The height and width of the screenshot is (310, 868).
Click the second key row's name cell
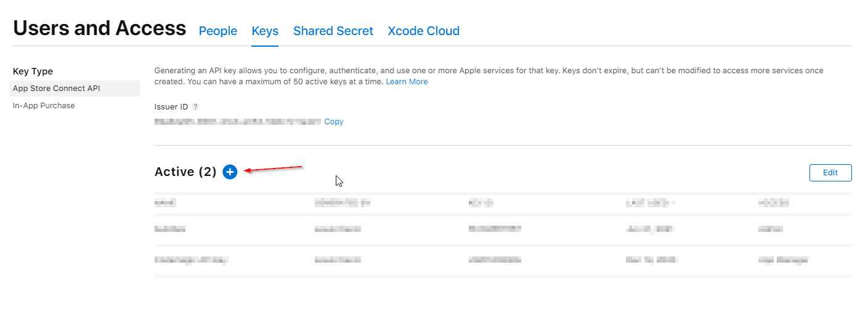(192, 260)
